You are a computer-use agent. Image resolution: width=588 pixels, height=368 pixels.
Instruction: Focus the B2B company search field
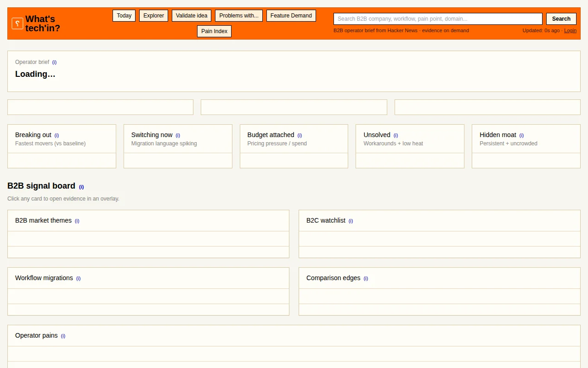point(438,19)
